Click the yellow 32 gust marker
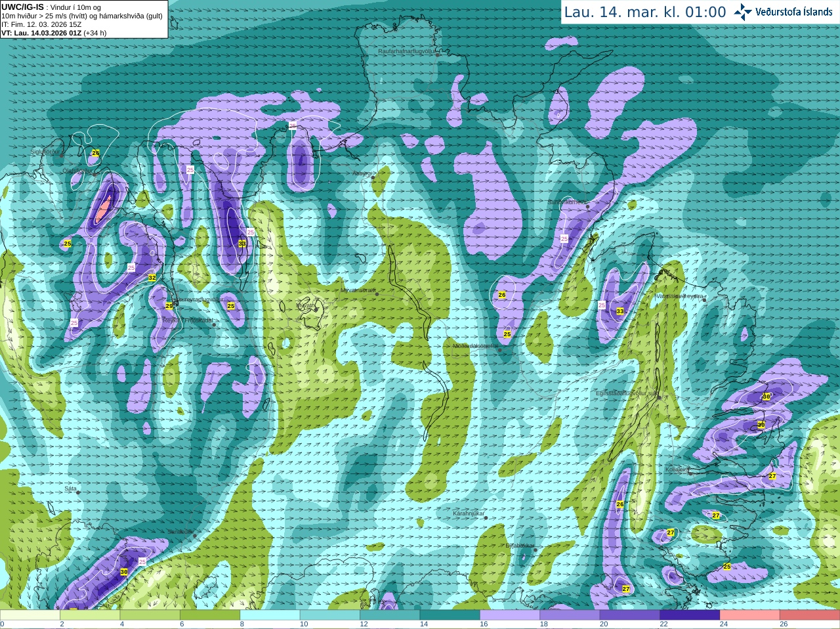 pyautogui.click(x=152, y=278)
